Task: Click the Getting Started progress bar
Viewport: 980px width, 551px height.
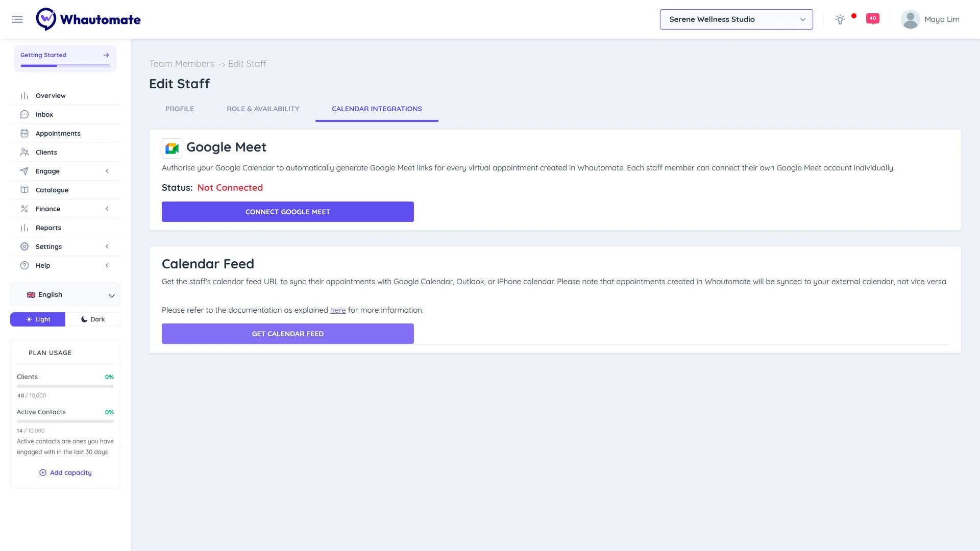Action: (x=65, y=66)
